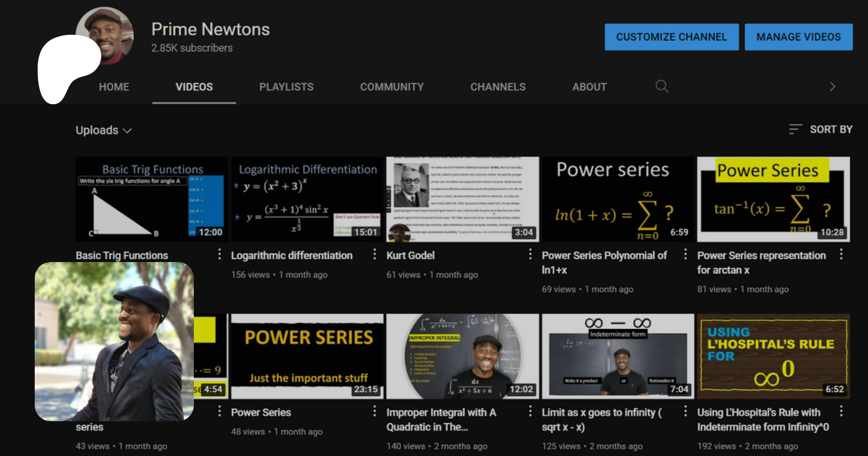Open options for Improper Integral video
This screenshot has width=868, height=456.
[530, 411]
